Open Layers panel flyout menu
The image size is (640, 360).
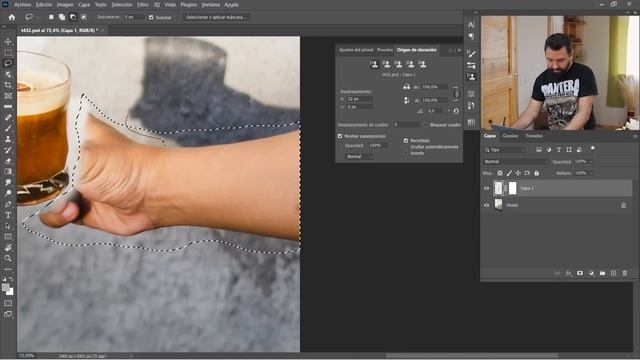point(635,136)
